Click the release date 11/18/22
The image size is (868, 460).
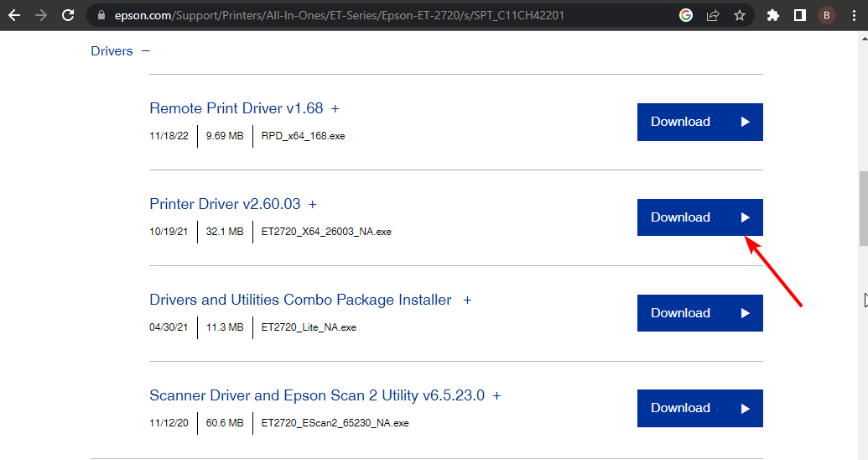pyautogui.click(x=169, y=136)
